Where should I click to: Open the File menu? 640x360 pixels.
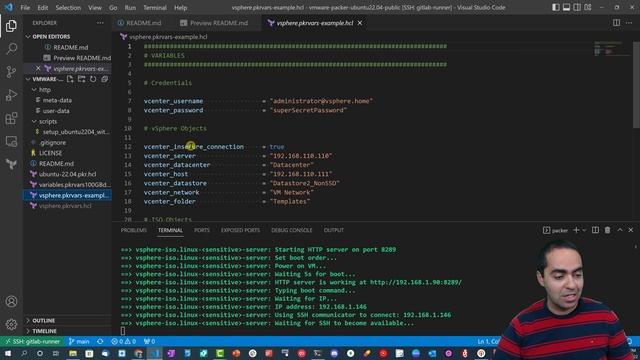tap(25, 7)
